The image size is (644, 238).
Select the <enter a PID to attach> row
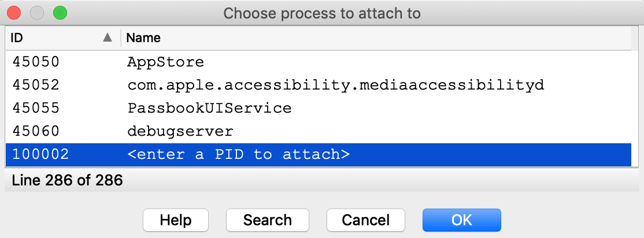click(x=238, y=155)
